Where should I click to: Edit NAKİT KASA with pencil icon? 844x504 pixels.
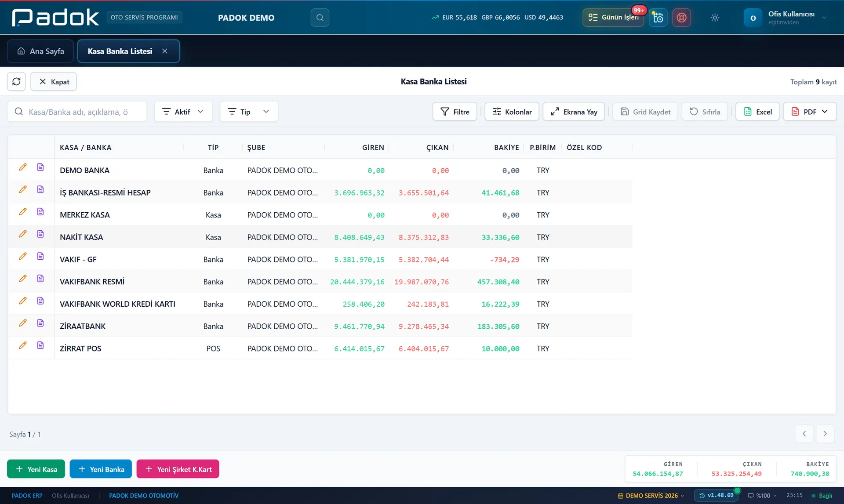[x=23, y=234]
